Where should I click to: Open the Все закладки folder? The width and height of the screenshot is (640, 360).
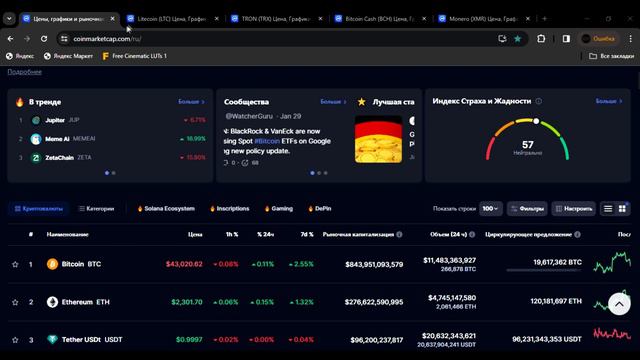(611, 56)
